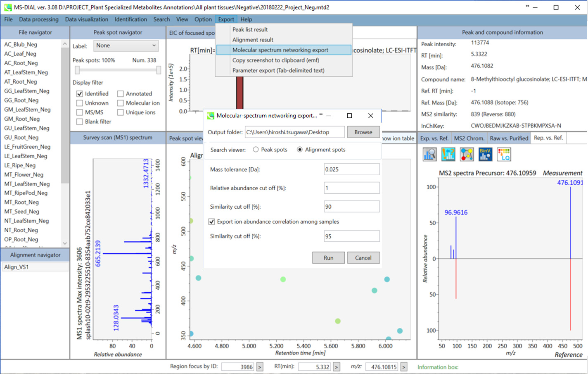Maximize the export dialog window
This screenshot has width=588, height=374.
349,116
